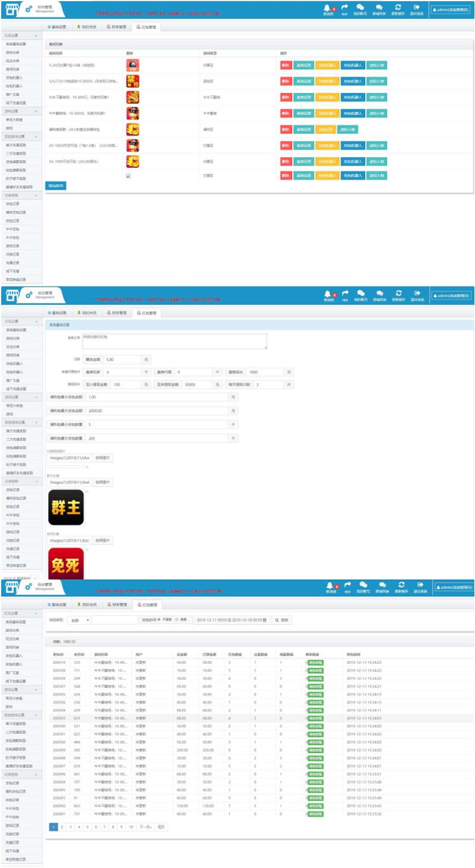
Task: Collapse 红包设置 sidebar group beside the room list
Action: 36,36
